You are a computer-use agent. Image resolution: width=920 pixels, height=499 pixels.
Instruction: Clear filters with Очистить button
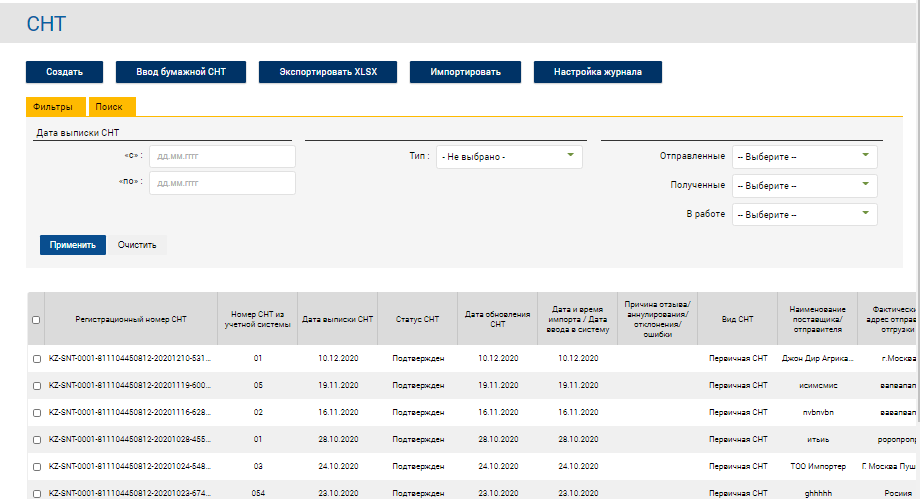(137, 245)
